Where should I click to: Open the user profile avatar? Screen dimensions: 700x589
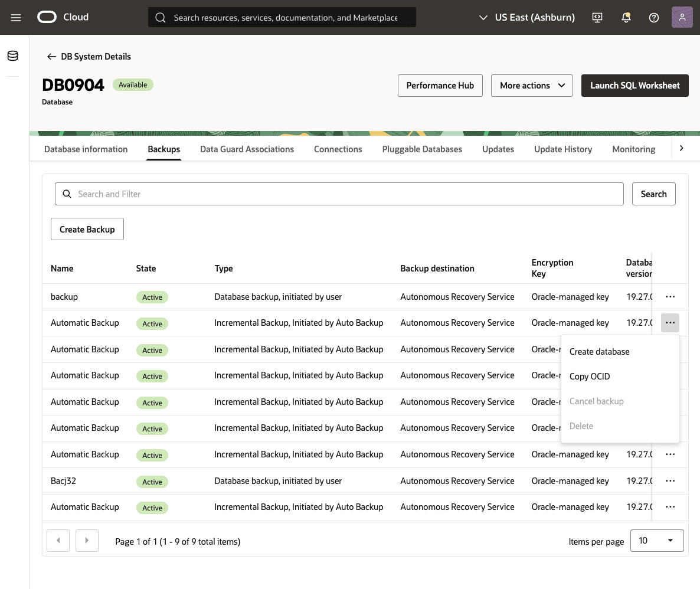point(682,17)
